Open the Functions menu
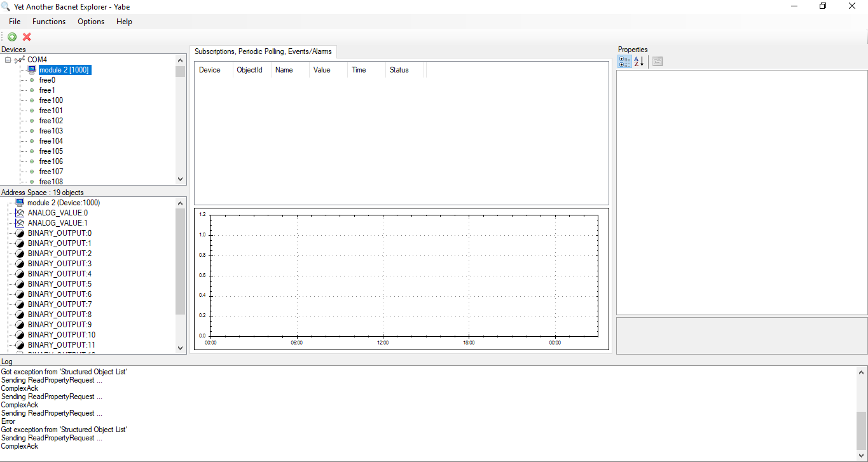The width and height of the screenshot is (868, 462). (49, 22)
